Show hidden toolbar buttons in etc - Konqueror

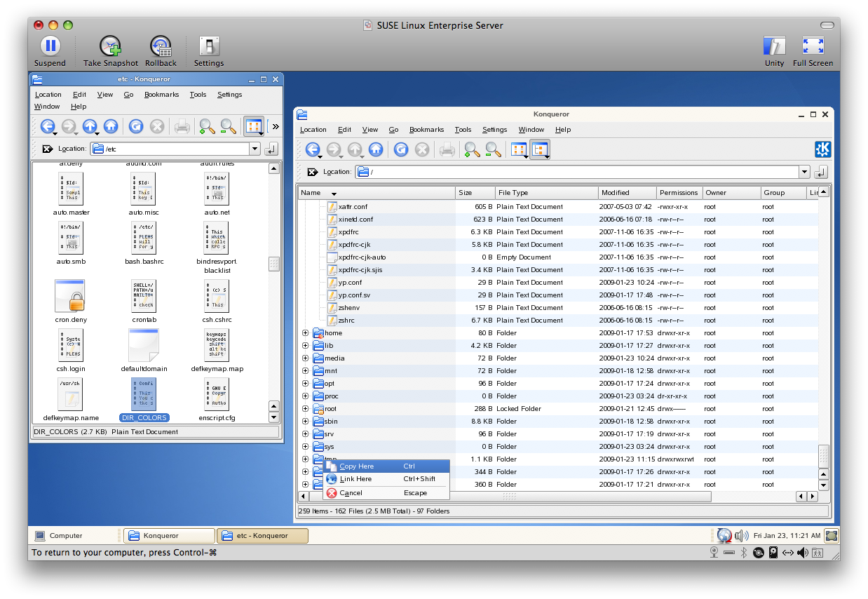pos(276,126)
